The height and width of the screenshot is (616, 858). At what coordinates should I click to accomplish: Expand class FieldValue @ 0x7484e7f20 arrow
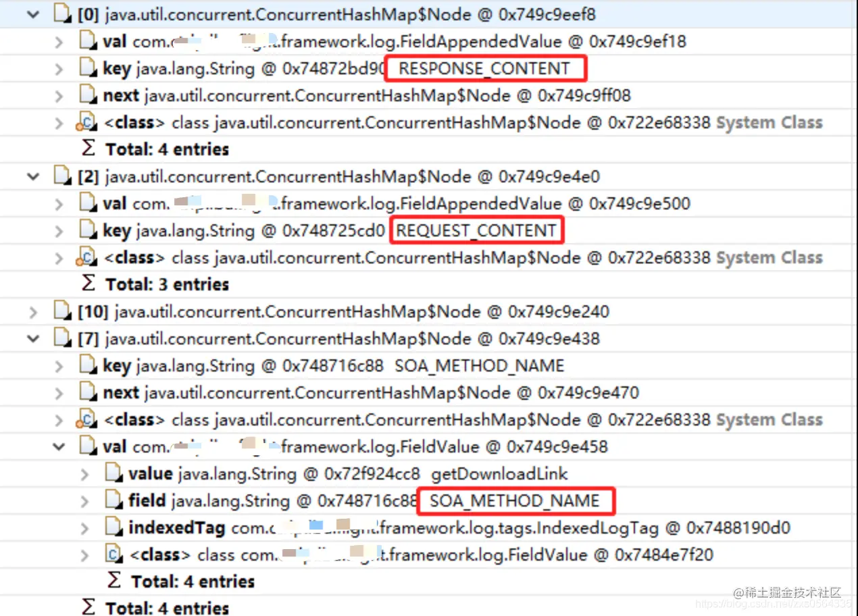coord(84,555)
